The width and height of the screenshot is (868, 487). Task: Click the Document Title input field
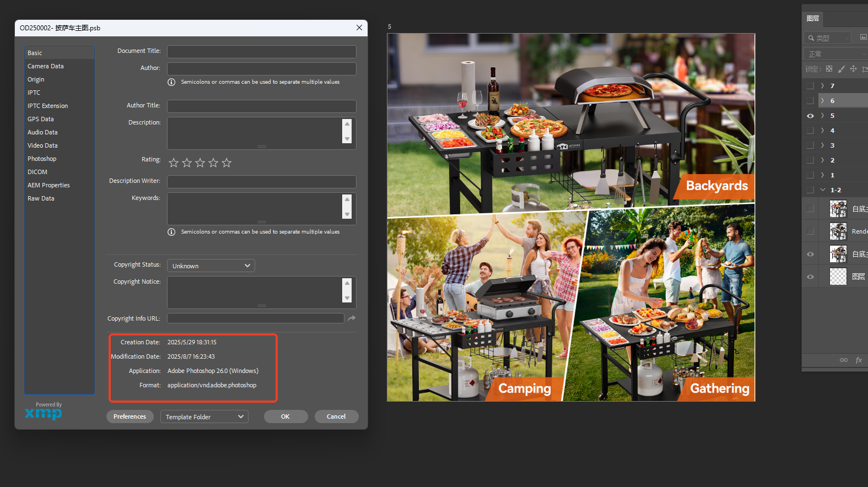pos(261,52)
